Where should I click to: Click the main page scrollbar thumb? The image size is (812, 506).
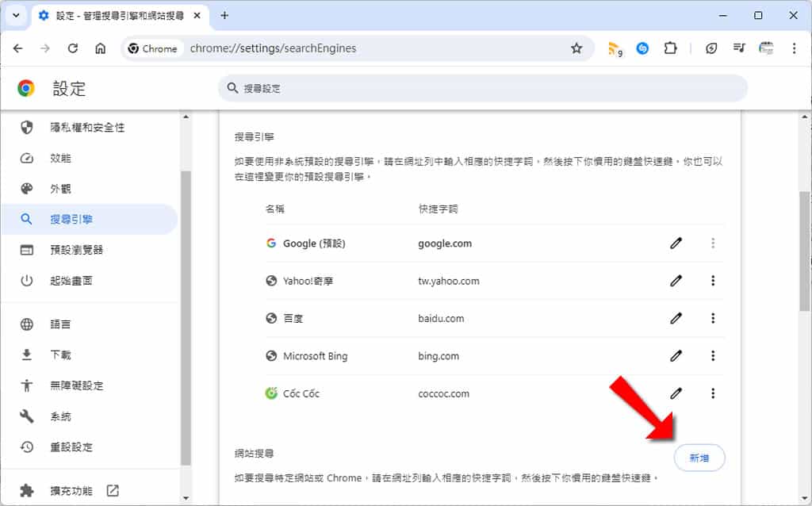(x=804, y=251)
